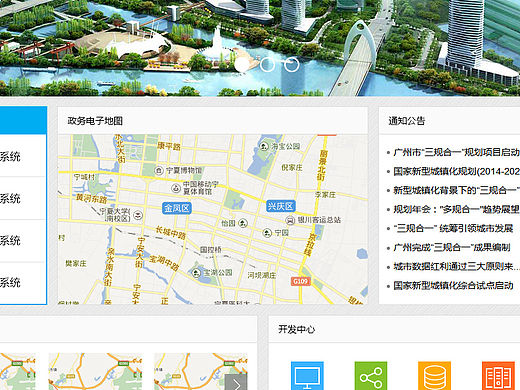This screenshot has width=520, height=390.
Task: Open notice "三规合一" 统筹引领城市发展
Action: [453, 228]
